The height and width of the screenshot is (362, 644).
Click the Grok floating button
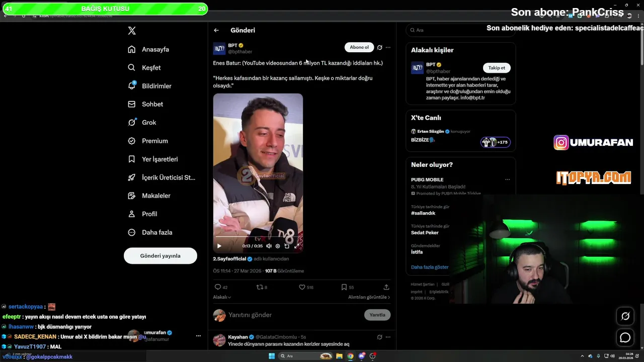coord(625,316)
